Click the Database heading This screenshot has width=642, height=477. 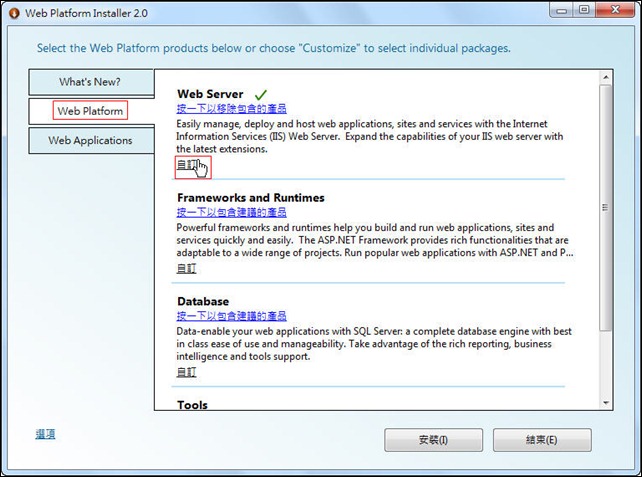pyautogui.click(x=203, y=301)
